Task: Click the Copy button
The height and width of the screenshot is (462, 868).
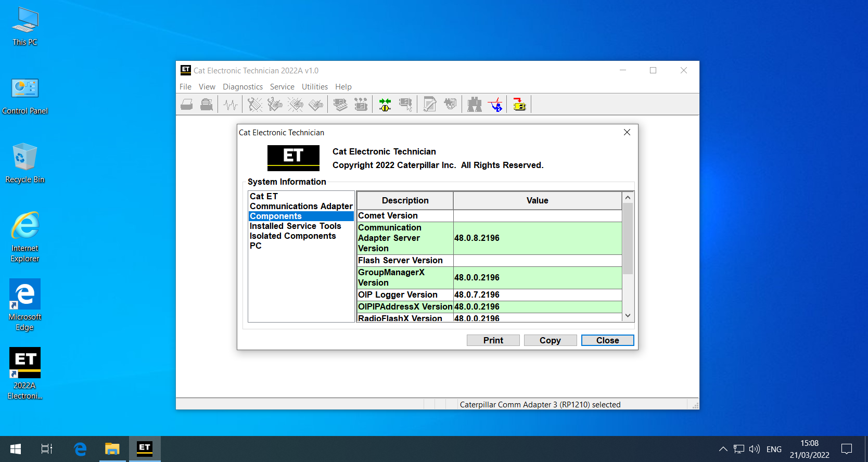Action: [x=550, y=340]
